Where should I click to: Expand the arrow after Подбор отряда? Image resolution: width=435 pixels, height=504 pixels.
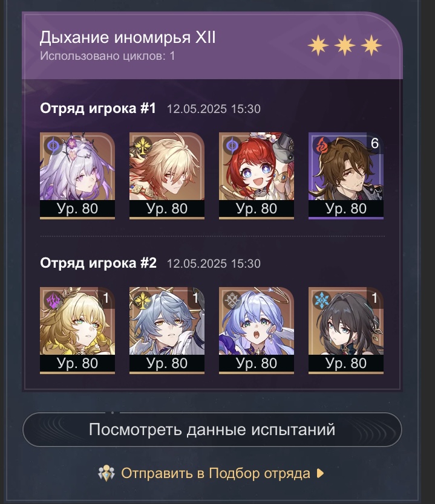tap(320, 473)
